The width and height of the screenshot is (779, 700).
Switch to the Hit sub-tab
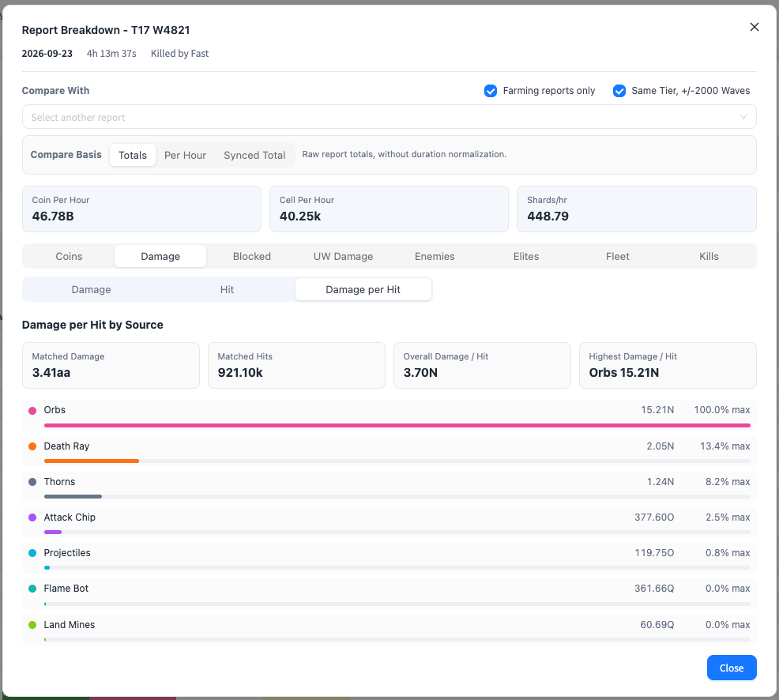tap(227, 290)
